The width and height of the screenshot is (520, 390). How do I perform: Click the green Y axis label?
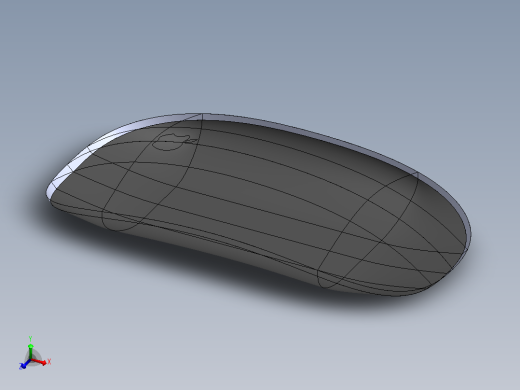click(x=30, y=339)
